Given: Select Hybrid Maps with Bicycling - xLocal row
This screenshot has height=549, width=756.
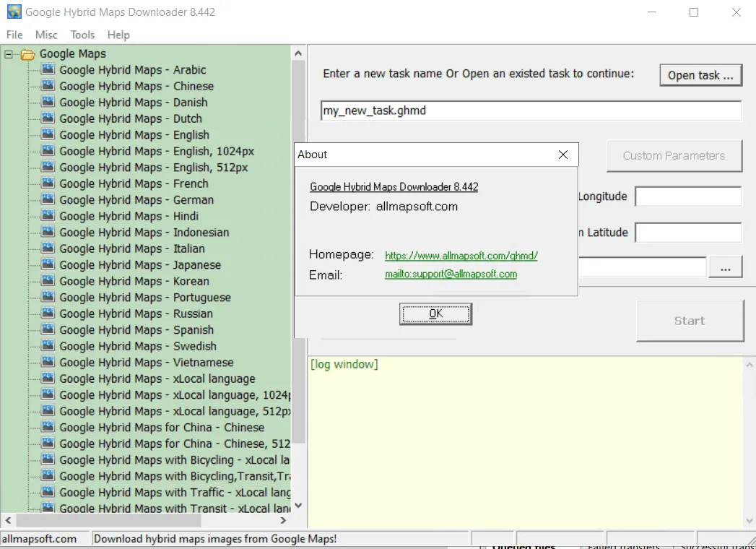Looking at the screenshot, I should tap(175, 459).
